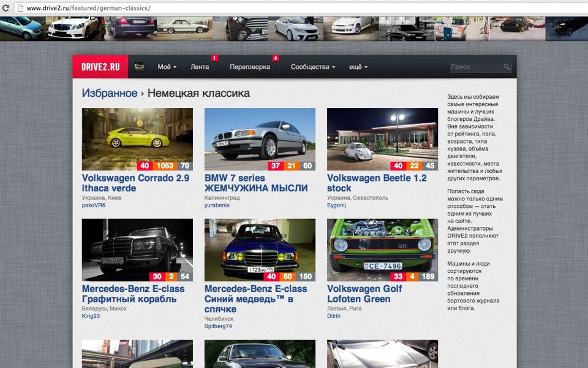Click the page icon in the address bar
The height and width of the screenshot is (368, 588).
click(x=20, y=8)
